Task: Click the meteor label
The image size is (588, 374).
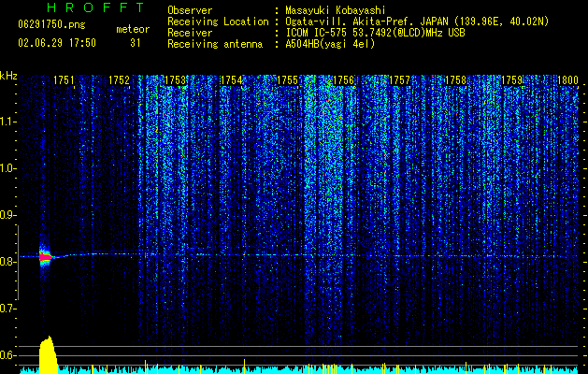Action: coord(133,29)
